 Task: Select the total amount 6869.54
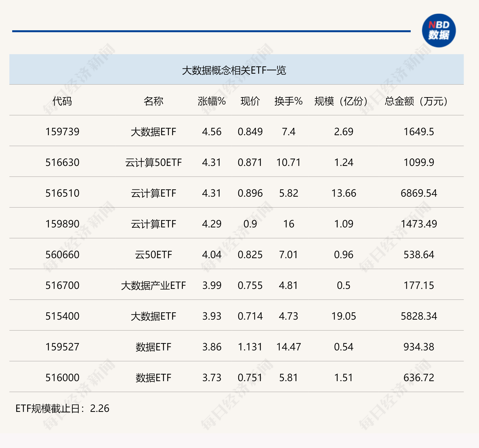click(x=419, y=193)
